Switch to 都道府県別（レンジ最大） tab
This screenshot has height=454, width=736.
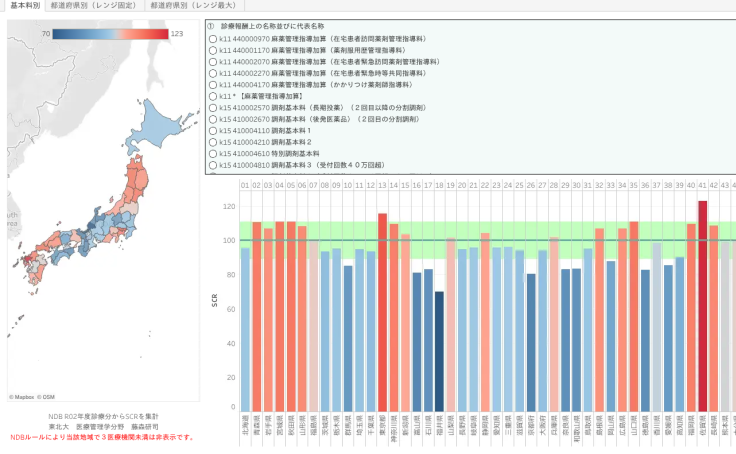click(x=193, y=6)
